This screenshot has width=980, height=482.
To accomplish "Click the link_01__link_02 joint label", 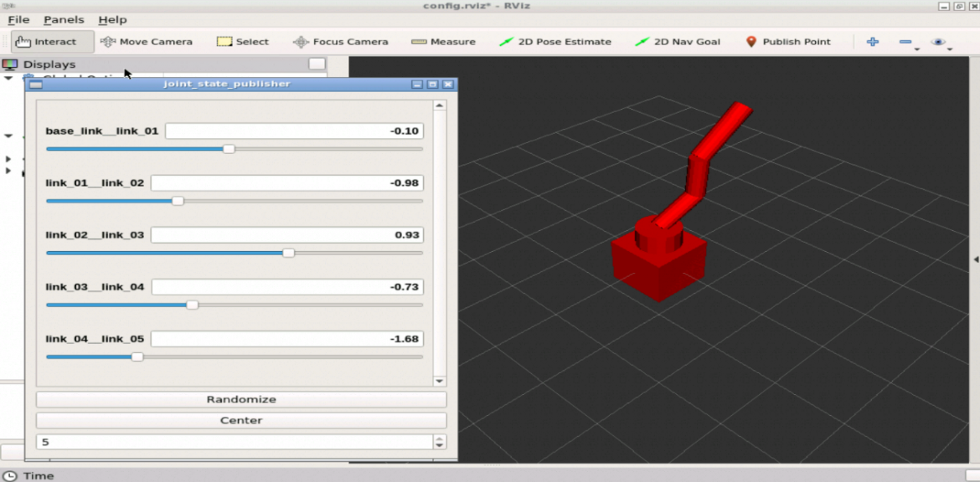I will coord(95,183).
